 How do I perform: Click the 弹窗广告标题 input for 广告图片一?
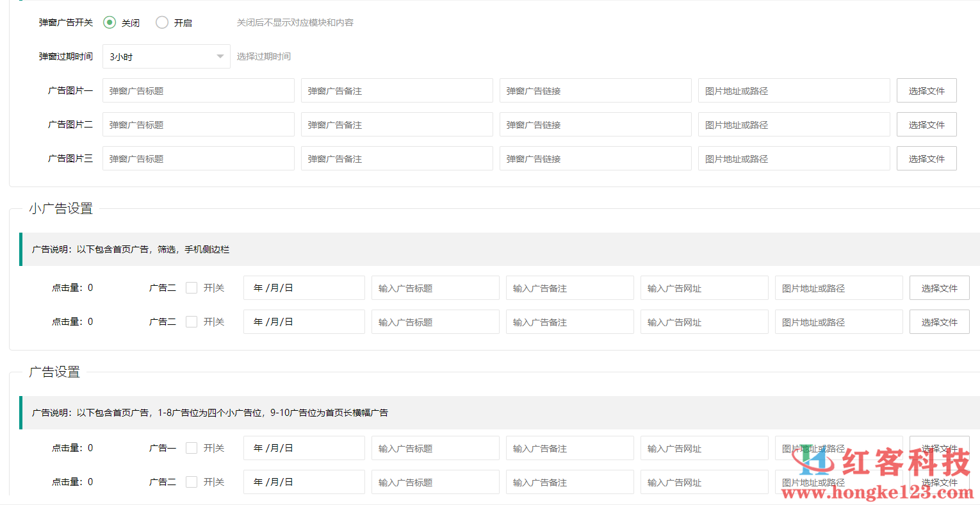click(199, 90)
